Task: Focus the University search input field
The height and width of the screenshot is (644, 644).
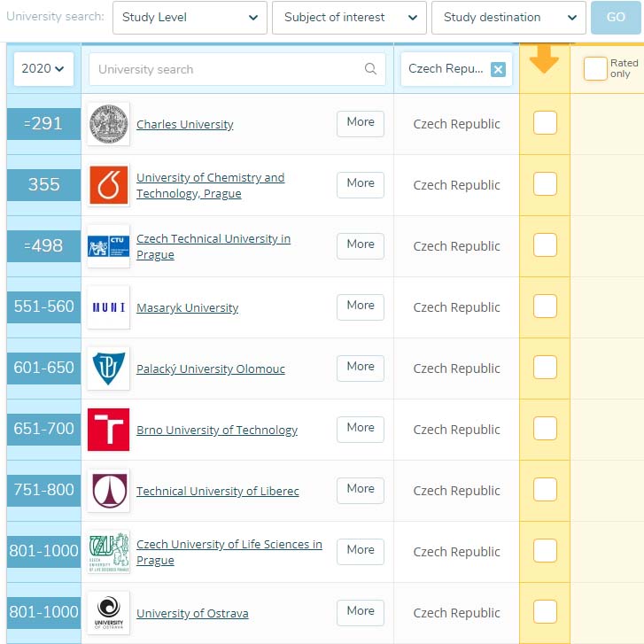Action: click(226, 69)
